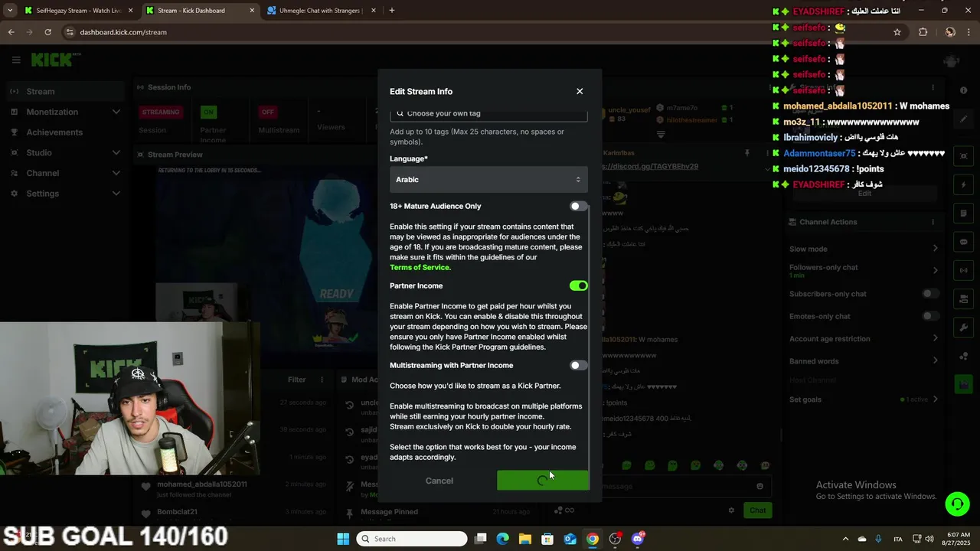The width and height of the screenshot is (980, 551).
Task: Click the lightning bolt icon in right toolbar
Action: pos(964,185)
